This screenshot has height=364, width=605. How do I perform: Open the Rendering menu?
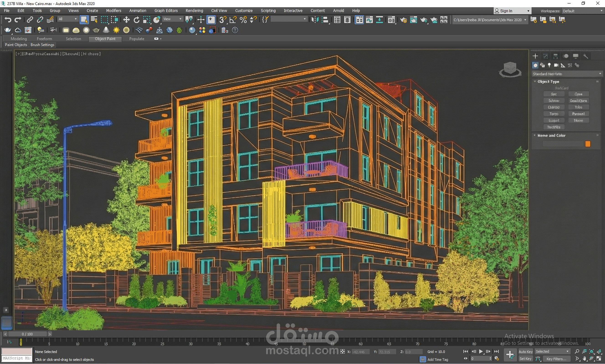coord(194,10)
